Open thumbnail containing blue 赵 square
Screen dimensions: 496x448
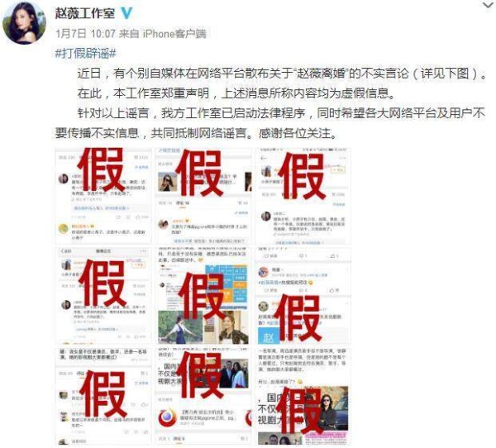pos(303,296)
